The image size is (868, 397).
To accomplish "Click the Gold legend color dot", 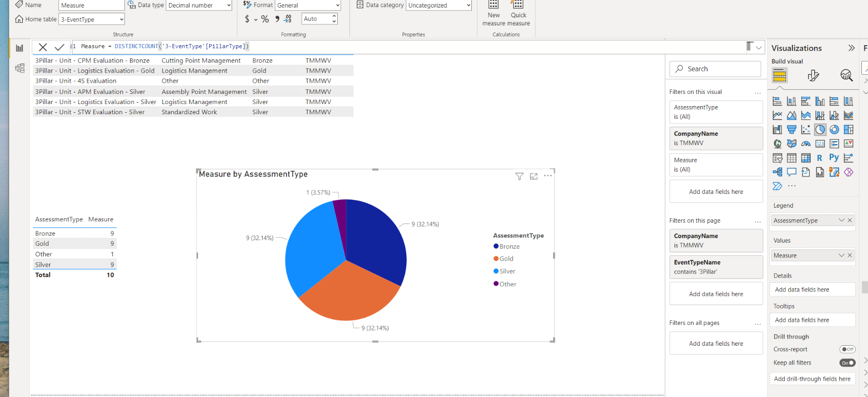I will click(x=496, y=258).
